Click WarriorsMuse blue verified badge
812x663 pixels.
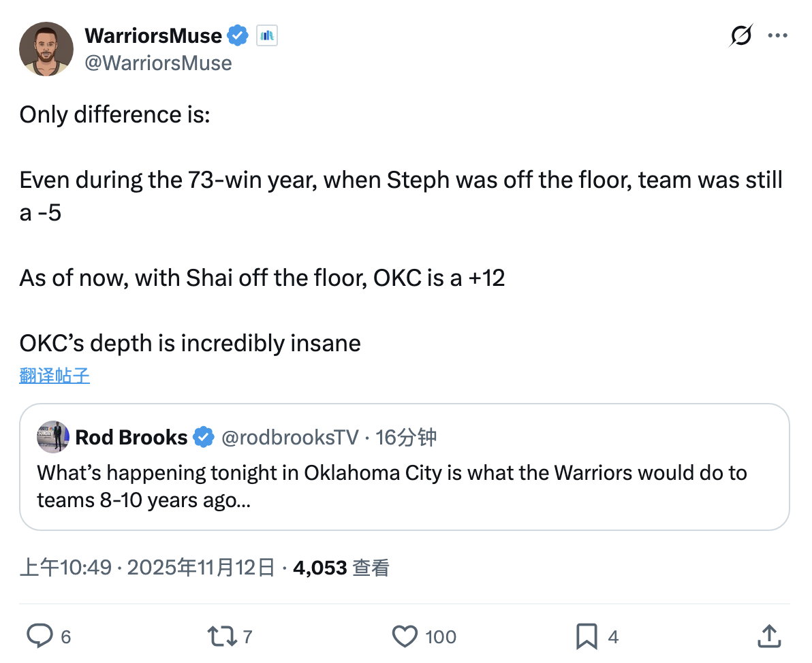238,35
